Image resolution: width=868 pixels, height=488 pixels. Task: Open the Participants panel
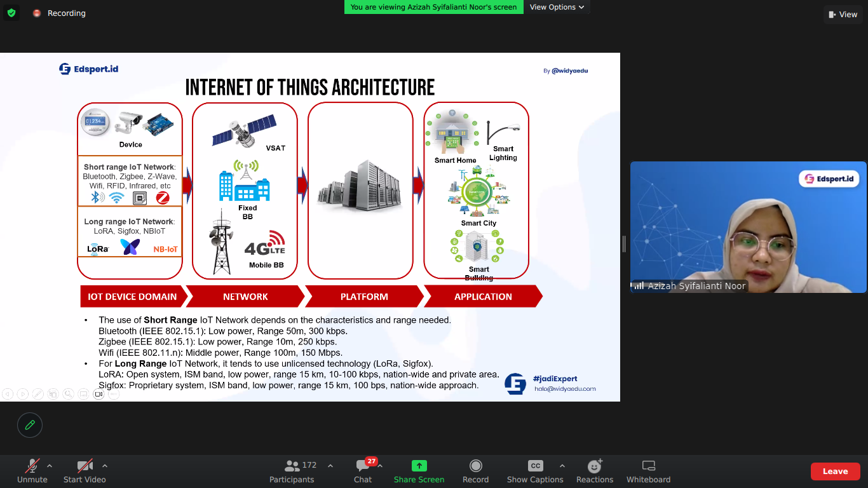click(x=292, y=471)
